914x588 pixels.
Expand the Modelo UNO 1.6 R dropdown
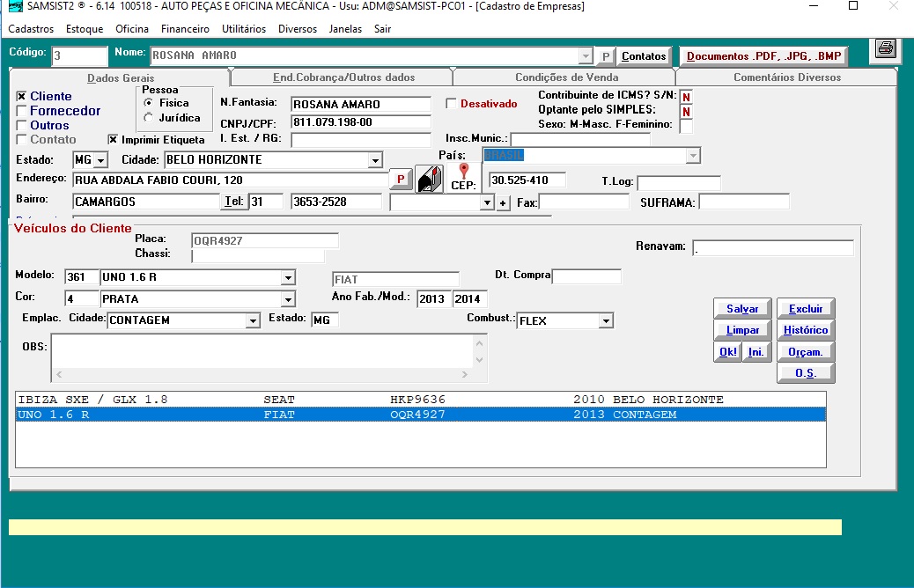(288, 277)
